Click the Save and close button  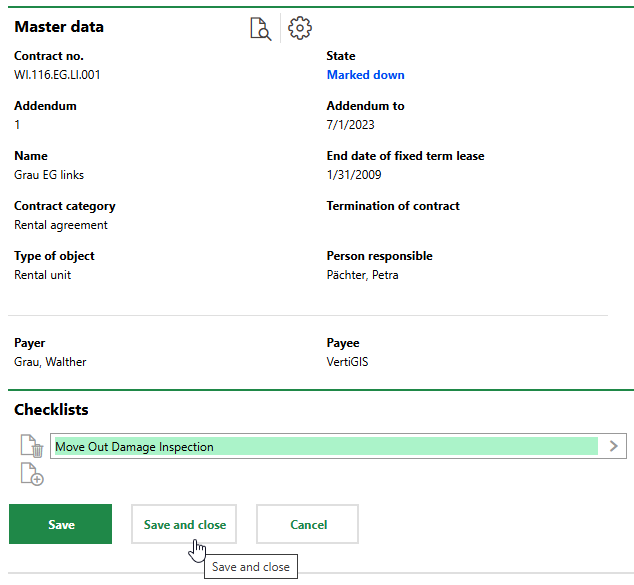184,524
